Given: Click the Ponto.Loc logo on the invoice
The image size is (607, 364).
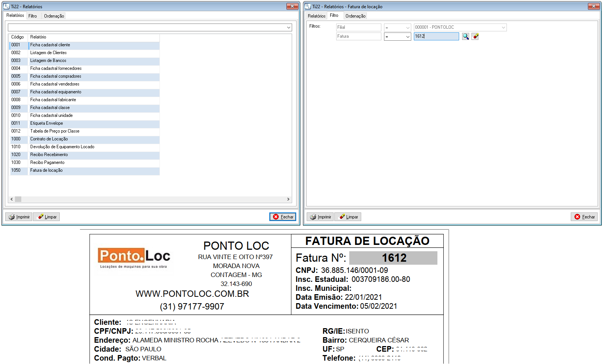Looking at the screenshot, I should tap(134, 258).
